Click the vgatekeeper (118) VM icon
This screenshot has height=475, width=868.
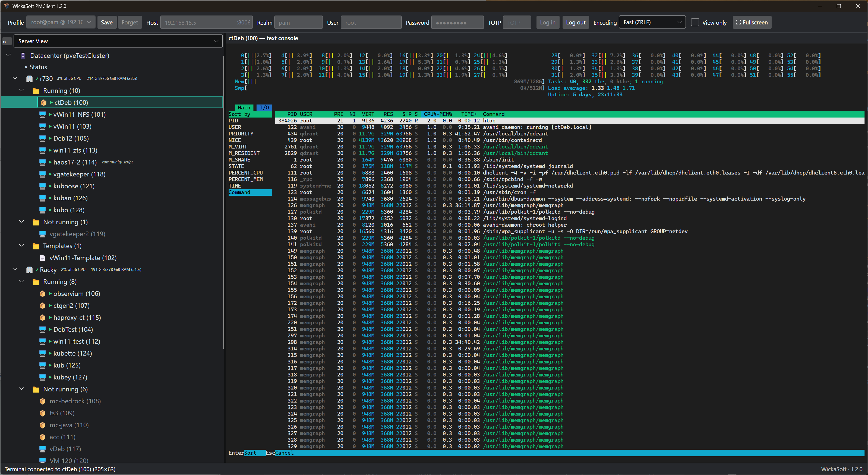point(42,174)
